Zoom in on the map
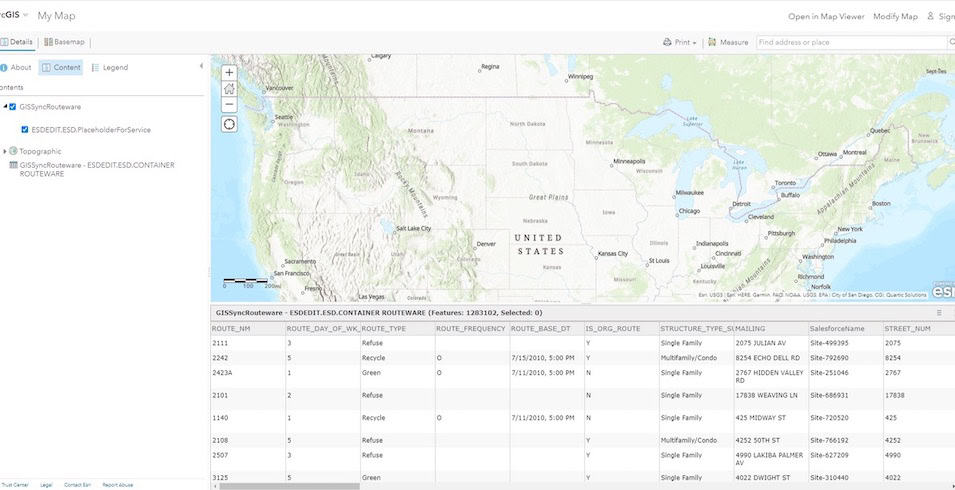This screenshot has width=955, height=490. [229, 73]
